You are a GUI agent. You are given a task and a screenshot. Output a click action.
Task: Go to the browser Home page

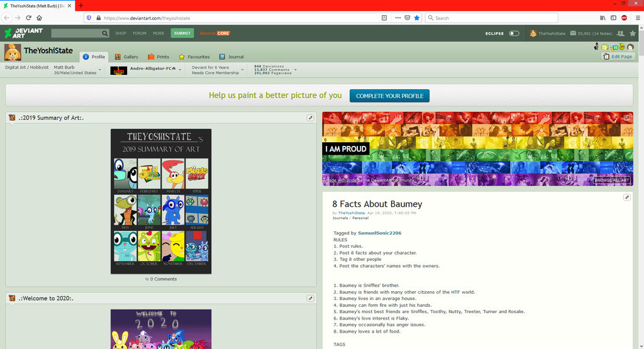point(39,18)
